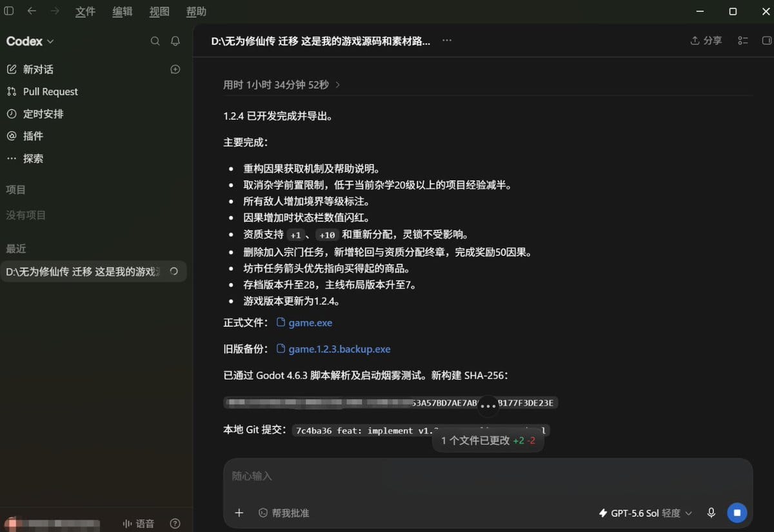Image resolution: width=774 pixels, height=532 pixels.
Task: Click the loading spinner on recent chat
Action: tap(173, 271)
